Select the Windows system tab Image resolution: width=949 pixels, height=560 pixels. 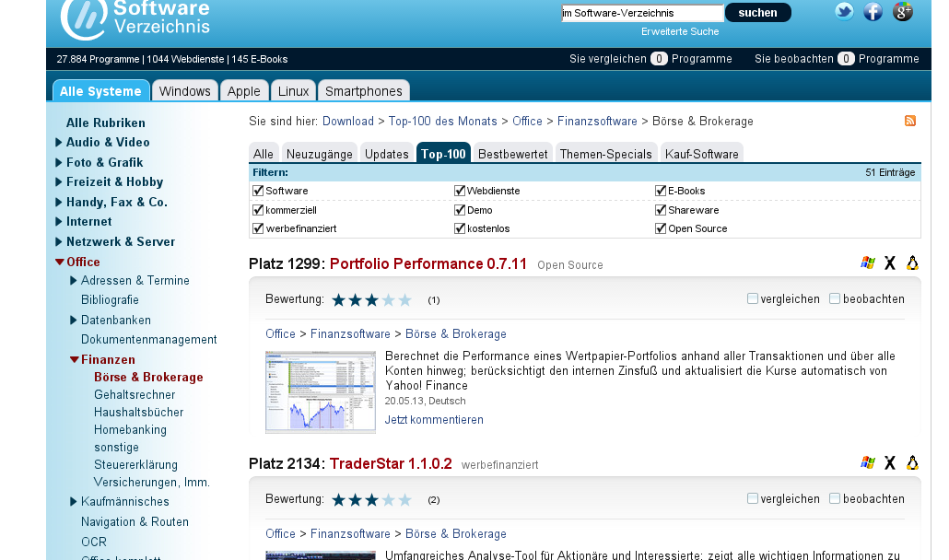pos(184,90)
